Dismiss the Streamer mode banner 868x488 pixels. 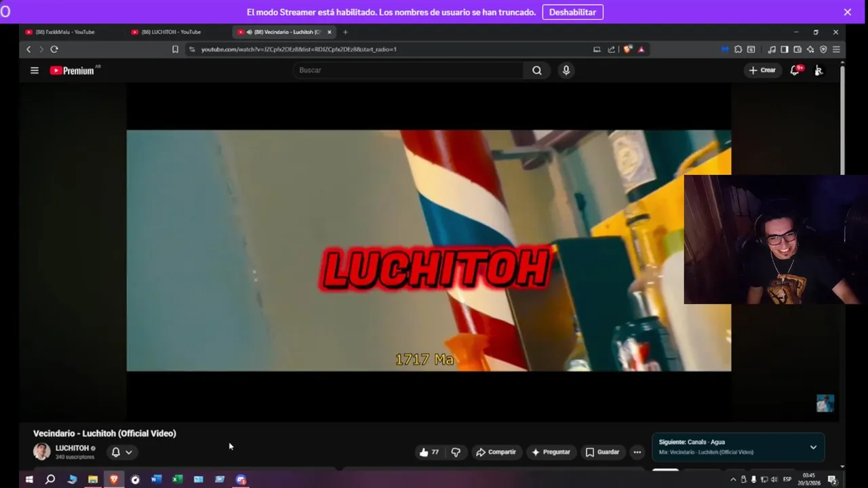(848, 12)
